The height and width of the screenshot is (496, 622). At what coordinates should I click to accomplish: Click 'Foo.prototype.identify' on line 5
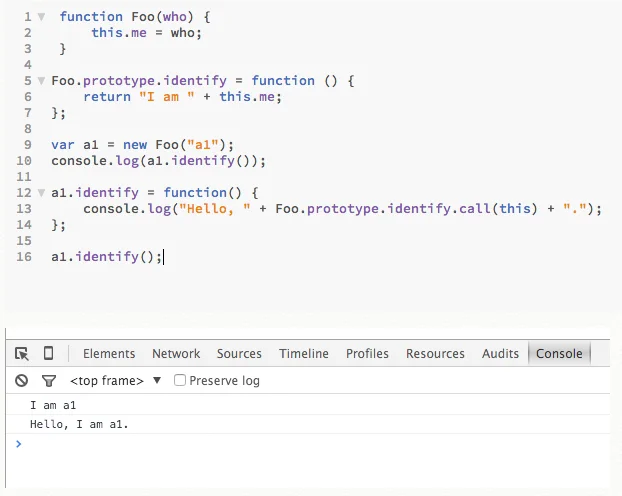point(139,81)
